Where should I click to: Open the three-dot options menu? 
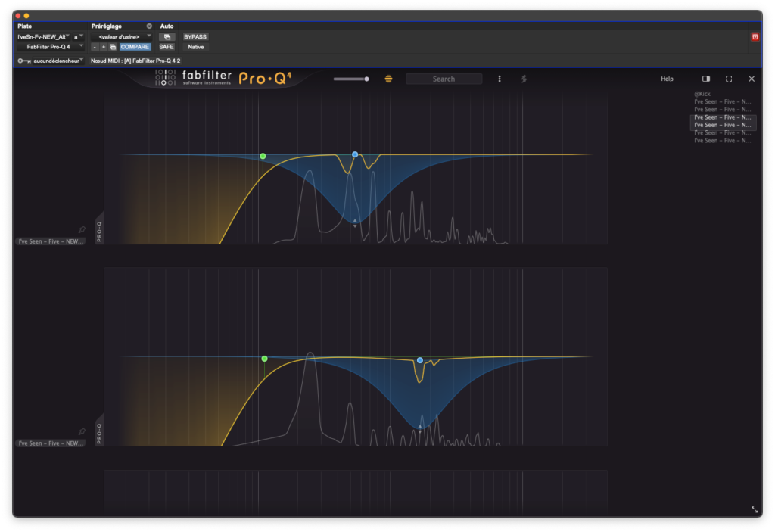500,79
